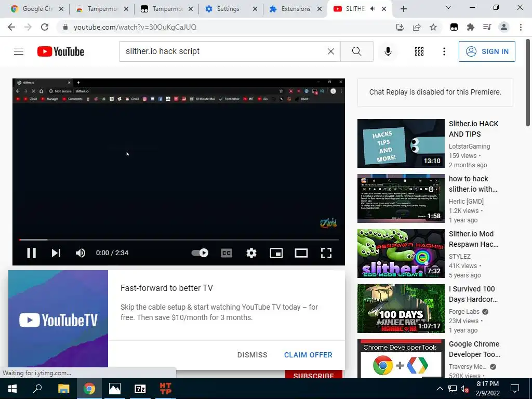Mute the video player volume
This screenshot has width=532, height=399.
point(81,253)
